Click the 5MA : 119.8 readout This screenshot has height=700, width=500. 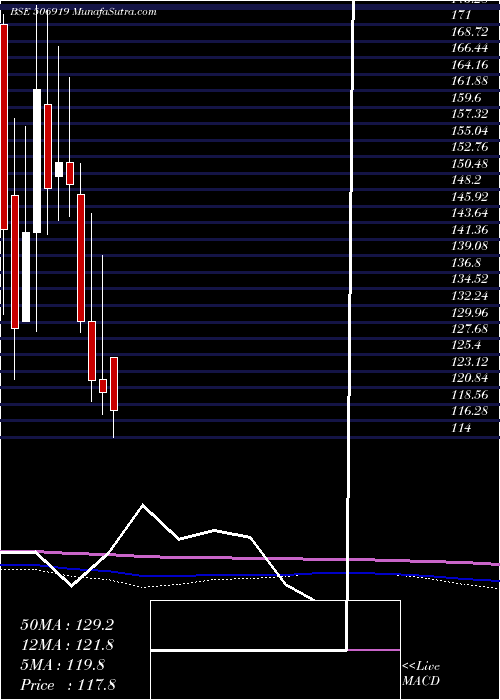click(63, 665)
